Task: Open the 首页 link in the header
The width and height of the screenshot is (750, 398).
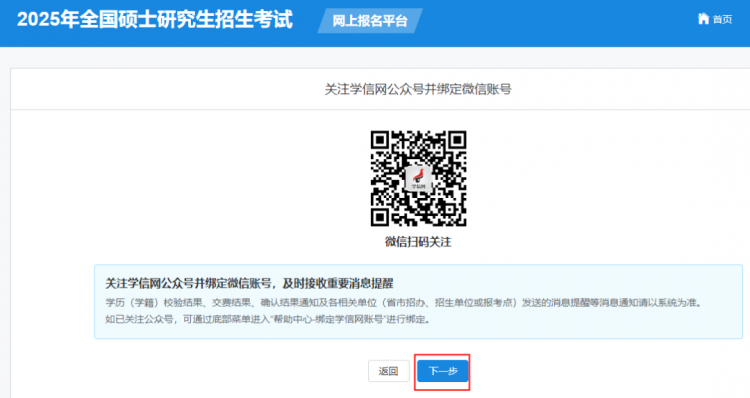Action: [x=722, y=19]
